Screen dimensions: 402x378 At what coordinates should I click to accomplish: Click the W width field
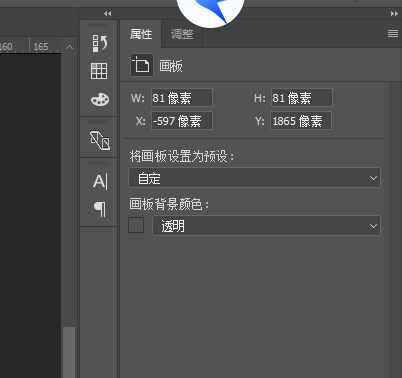(x=182, y=98)
